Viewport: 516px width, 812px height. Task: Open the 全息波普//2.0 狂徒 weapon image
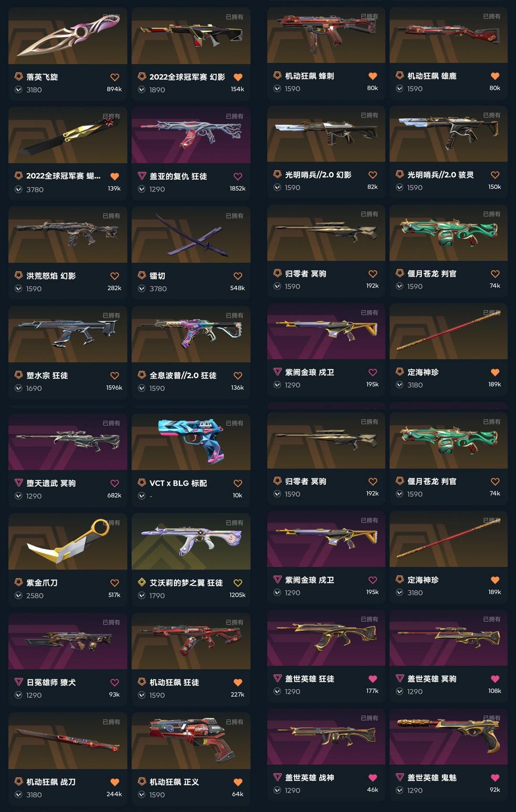click(191, 334)
